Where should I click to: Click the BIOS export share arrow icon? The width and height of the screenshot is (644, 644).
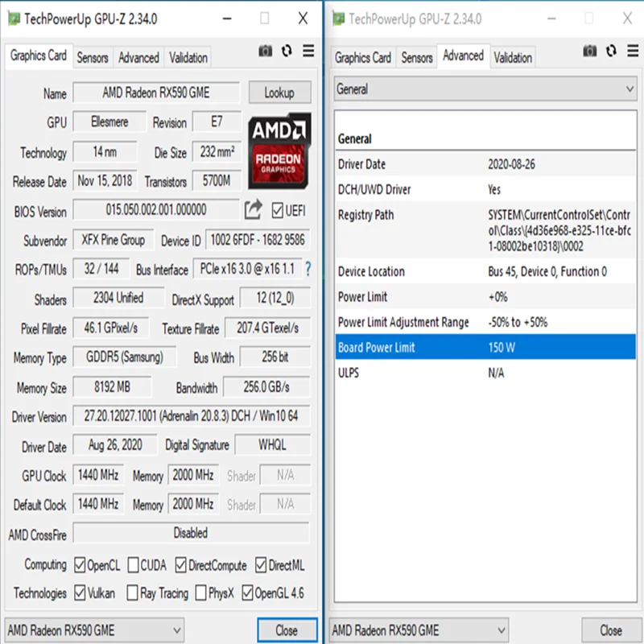click(x=253, y=209)
